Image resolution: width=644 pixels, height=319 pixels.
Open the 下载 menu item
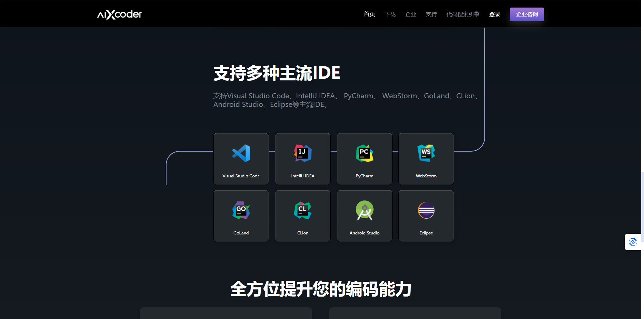coord(390,14)
